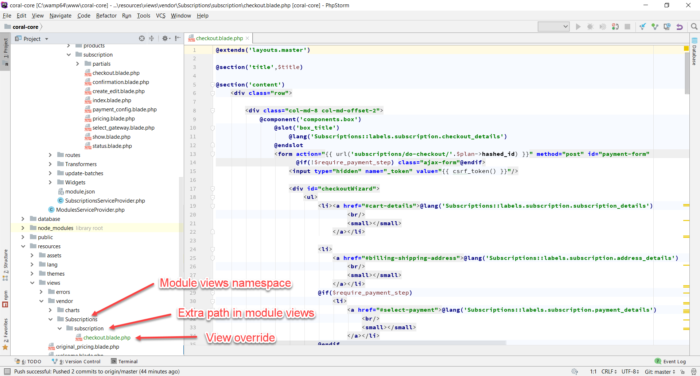Image resolution: width=700 pixels, height=376 pixels.
Task: Click the 1:1 caret position indicator
Action: point(593,372)
